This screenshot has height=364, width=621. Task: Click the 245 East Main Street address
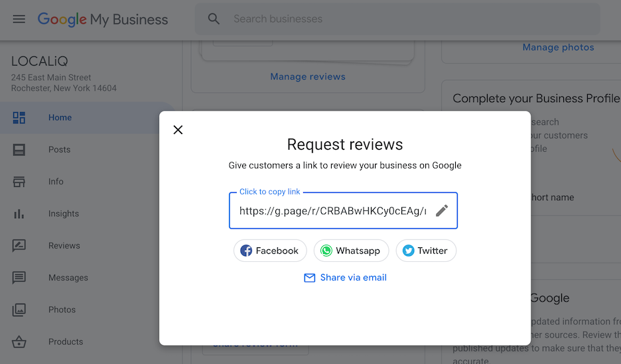(x=51, y=78)
